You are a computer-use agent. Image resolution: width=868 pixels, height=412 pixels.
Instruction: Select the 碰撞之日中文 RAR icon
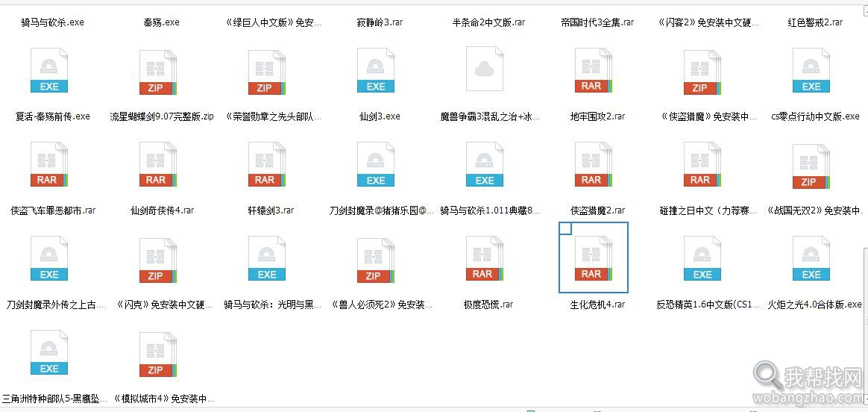(x=702, y=163)
